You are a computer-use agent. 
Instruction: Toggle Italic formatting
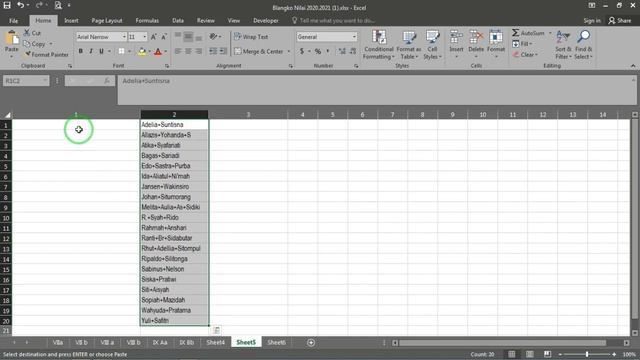91,51
